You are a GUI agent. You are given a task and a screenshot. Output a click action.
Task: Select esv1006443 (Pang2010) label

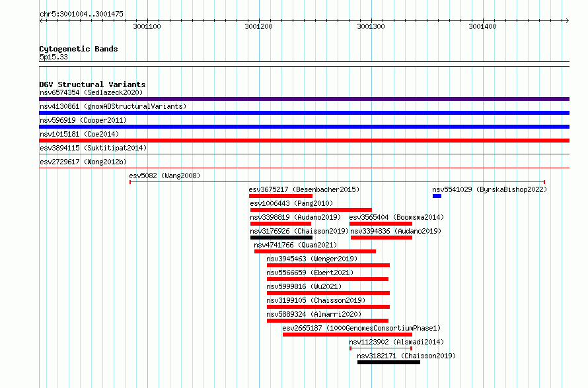tap(291, 203)
